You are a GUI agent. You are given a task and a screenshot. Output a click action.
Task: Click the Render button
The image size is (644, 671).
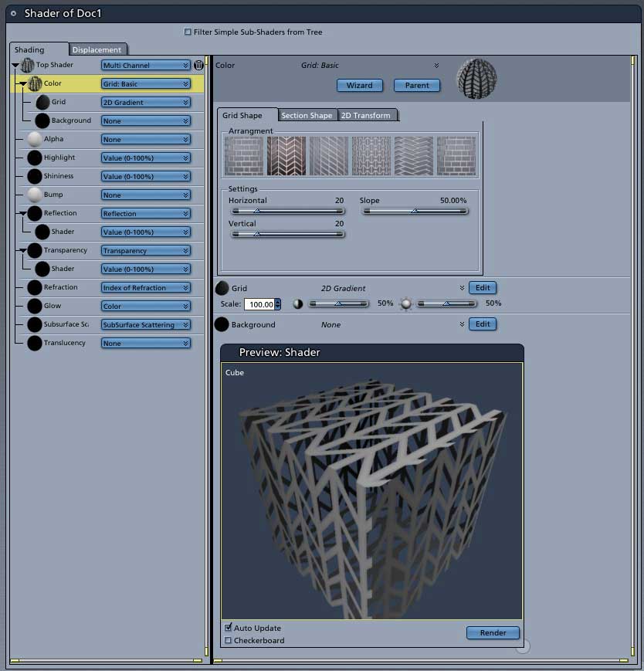coord(493,632)
